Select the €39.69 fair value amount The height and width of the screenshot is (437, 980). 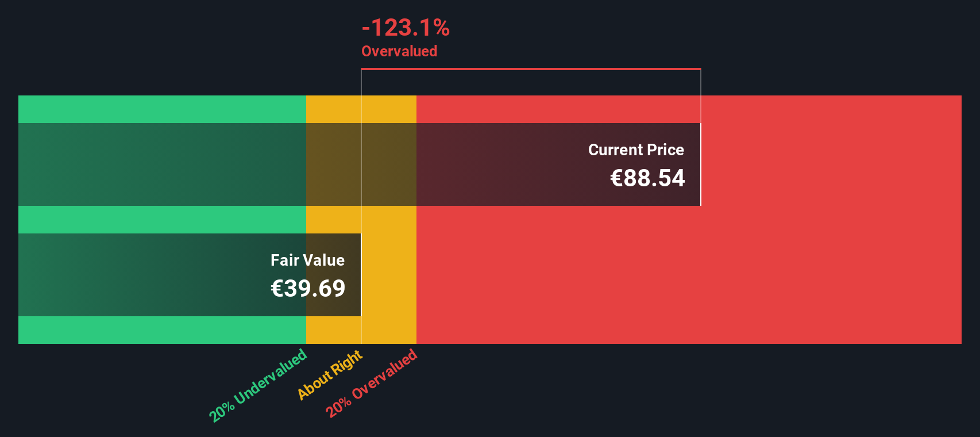click(x=308, y=289)
